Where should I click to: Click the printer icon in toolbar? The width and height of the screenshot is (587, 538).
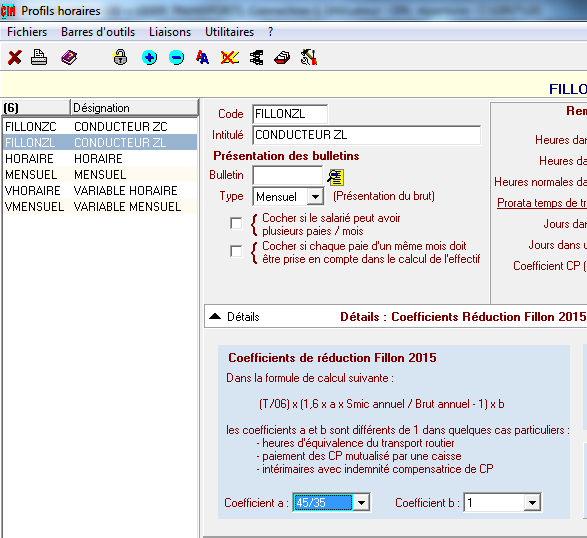tap(39, 58)
